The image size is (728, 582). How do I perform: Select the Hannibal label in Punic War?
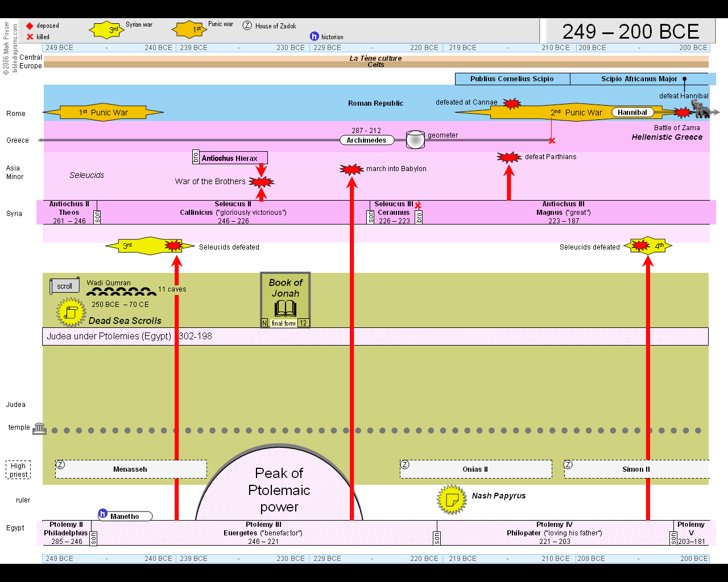(x=632, y=113)
